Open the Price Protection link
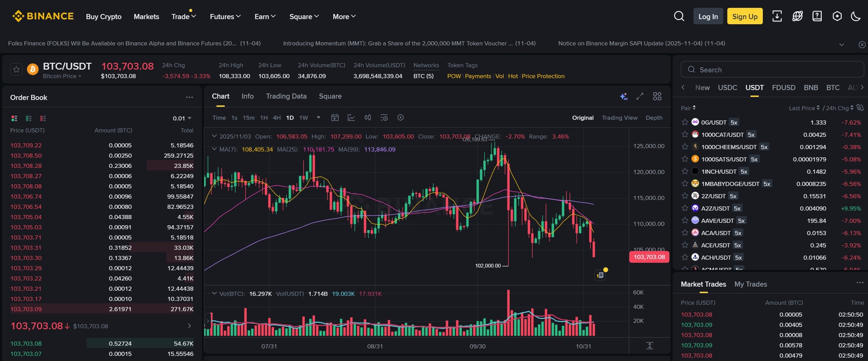This screenshot has height=361, width=868. [543, 76]
